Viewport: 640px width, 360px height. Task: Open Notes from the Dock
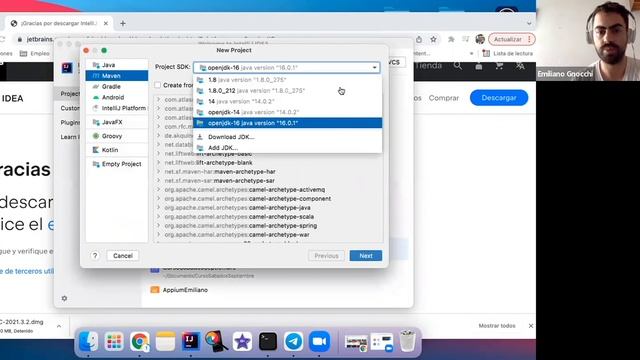click(165, 341)
